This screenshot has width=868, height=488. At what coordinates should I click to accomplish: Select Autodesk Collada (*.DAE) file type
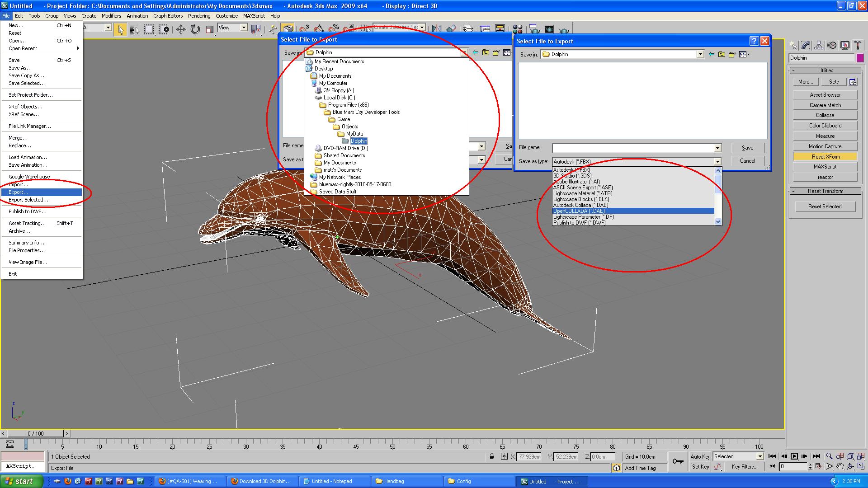[633, 205]
